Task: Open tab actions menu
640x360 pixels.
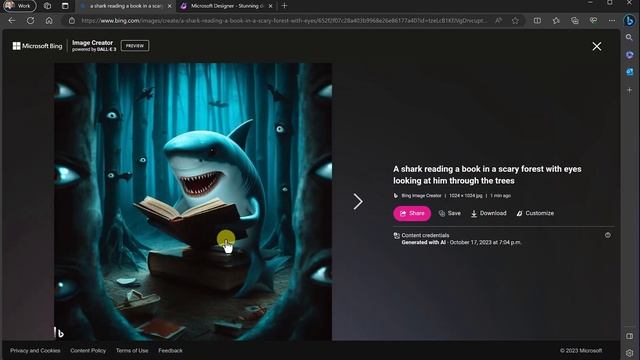Action: (65, 6)
